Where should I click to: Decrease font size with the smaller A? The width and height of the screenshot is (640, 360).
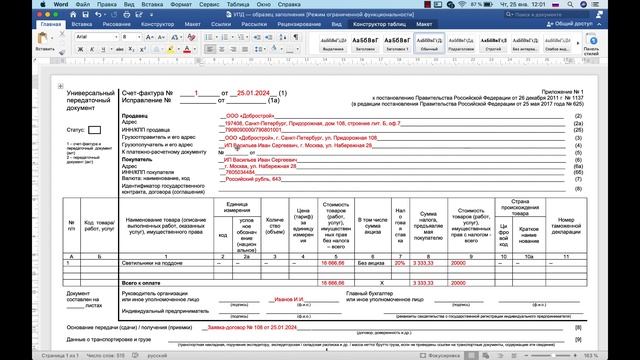point(161,37)
